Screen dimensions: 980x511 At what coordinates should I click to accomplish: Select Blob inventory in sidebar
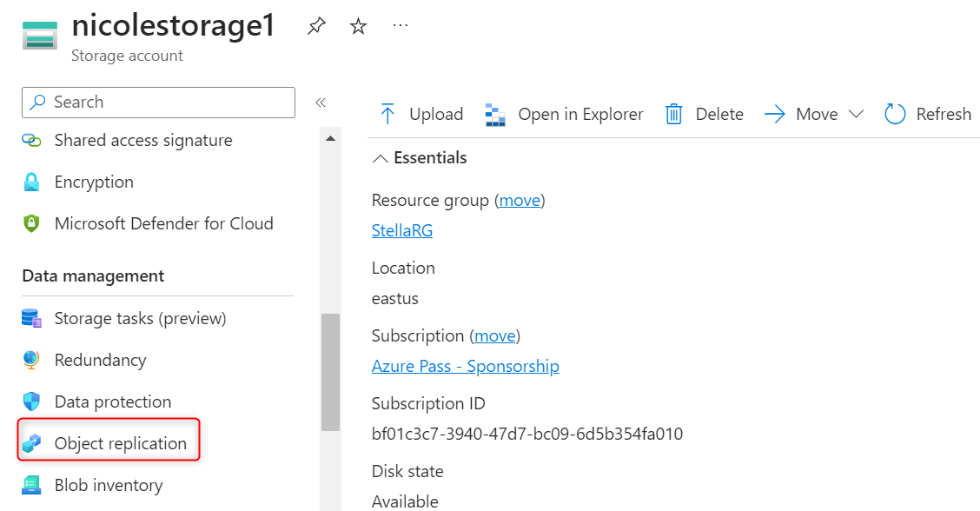pyautogui.click(x=108, y=485)
